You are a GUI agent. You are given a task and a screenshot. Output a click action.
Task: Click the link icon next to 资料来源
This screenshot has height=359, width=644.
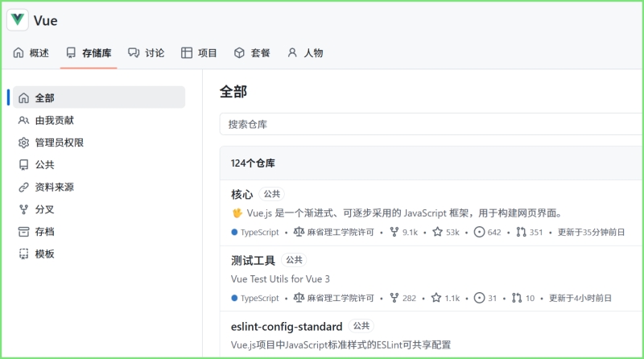coord(24,188)
